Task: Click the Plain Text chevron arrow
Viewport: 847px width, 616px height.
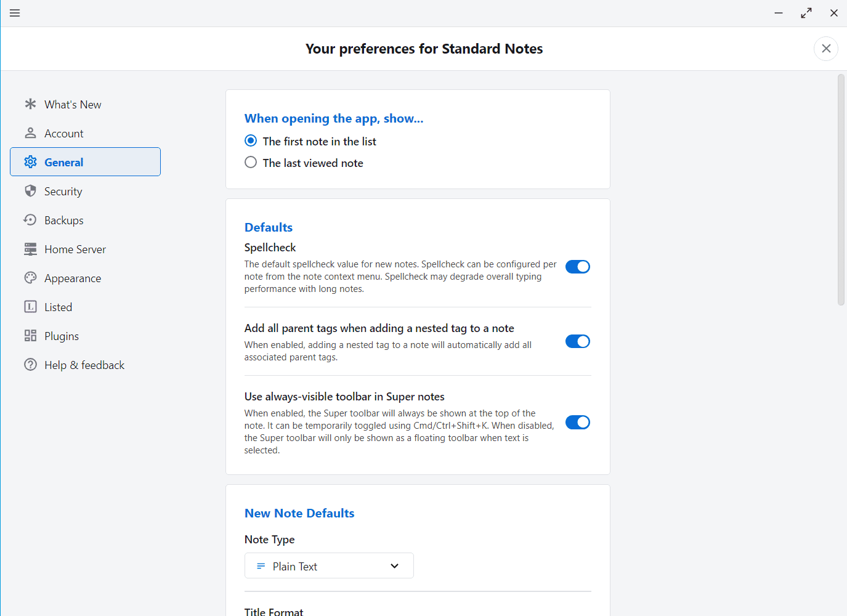Action: coord(395,566)
